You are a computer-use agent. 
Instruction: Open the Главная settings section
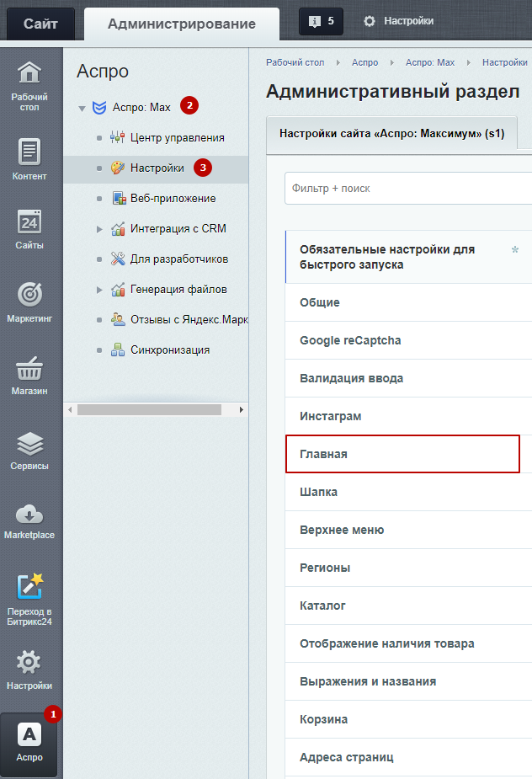tap(402, 454)
